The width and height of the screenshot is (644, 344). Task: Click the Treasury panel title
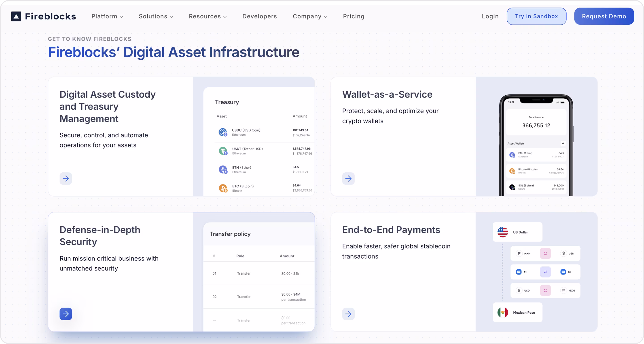(x=227, y=102)
